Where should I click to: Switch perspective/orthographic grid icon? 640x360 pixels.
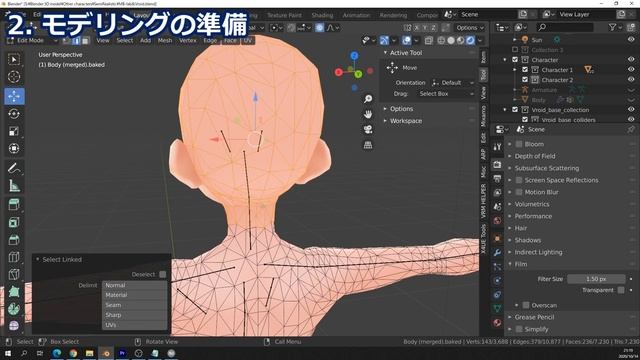coord(368,145)
